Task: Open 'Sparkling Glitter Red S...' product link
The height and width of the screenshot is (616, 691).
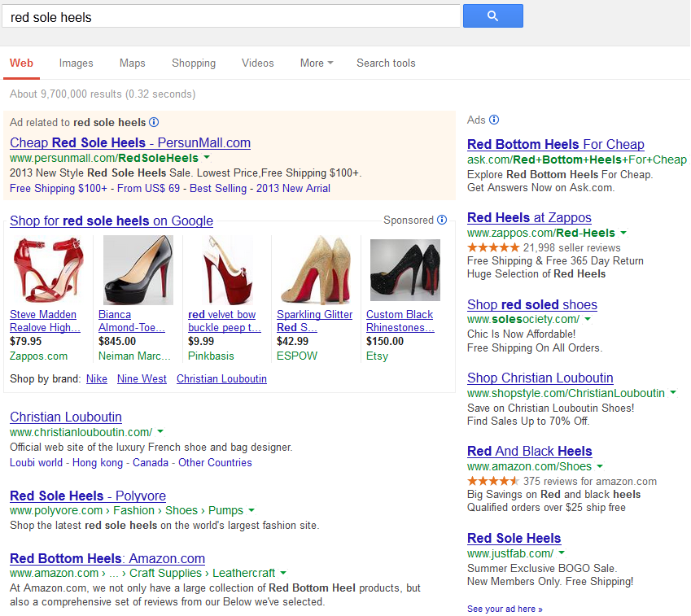Action: 315,321
